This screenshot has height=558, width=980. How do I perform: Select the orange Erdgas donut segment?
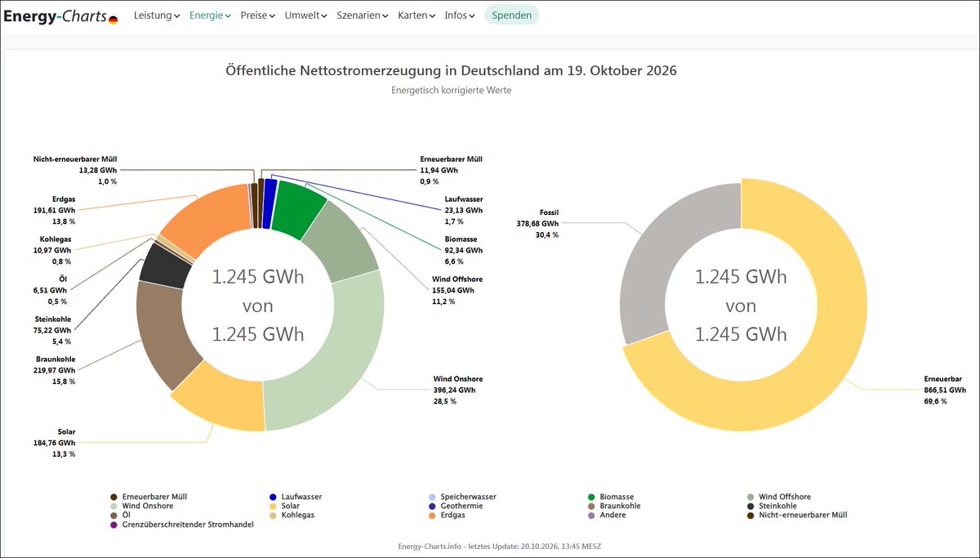pos(208,217)
